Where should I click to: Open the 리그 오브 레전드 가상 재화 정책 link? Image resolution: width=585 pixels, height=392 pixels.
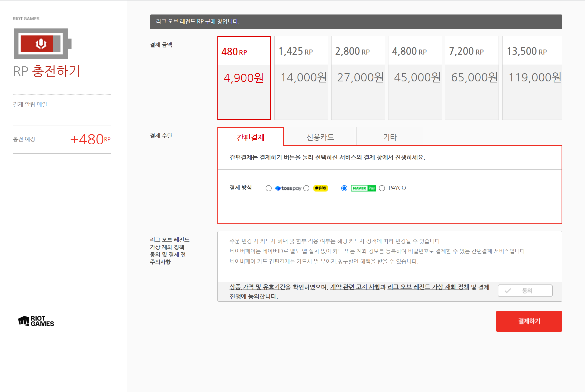(428, 287)
